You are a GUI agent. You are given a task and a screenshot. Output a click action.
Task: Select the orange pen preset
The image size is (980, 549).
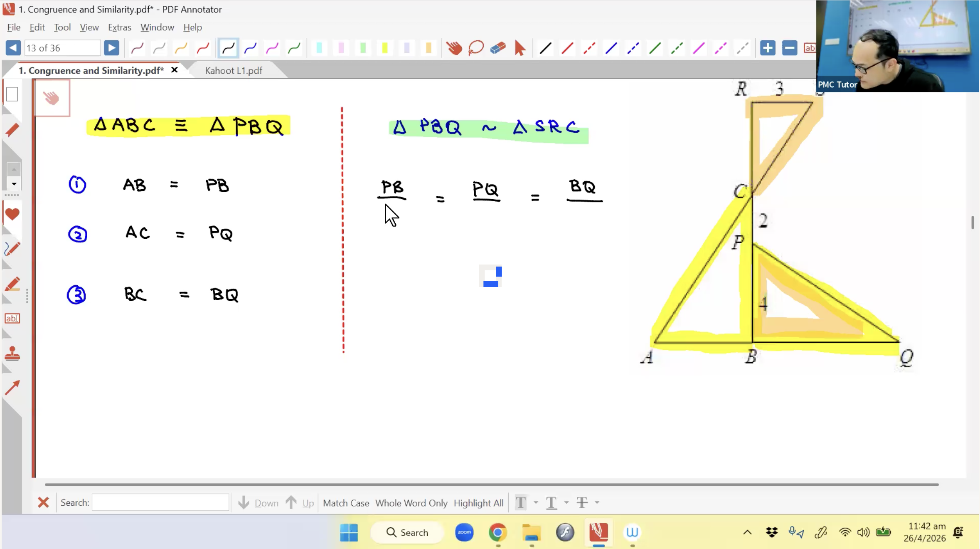[x=181, y=48]
